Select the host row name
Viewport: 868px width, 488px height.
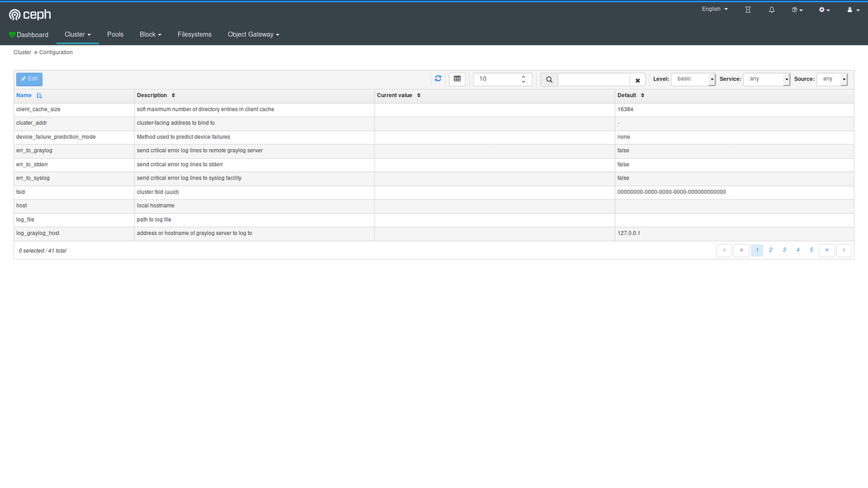(22, 205)
